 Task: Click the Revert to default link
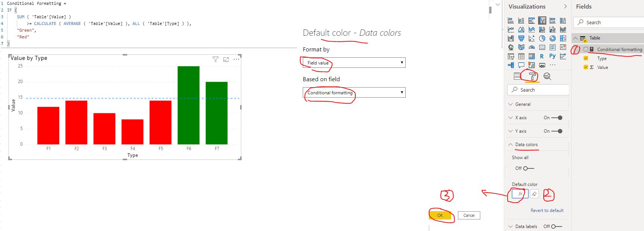[547, 211]
